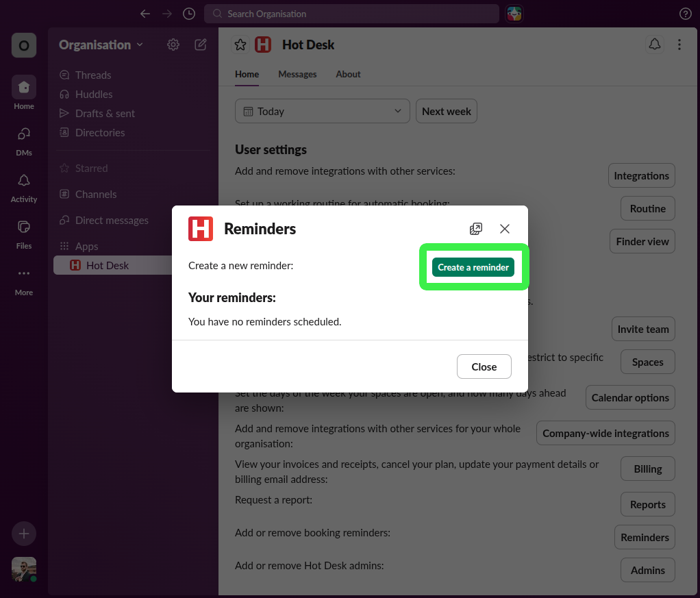Open Billing settings

647,469
